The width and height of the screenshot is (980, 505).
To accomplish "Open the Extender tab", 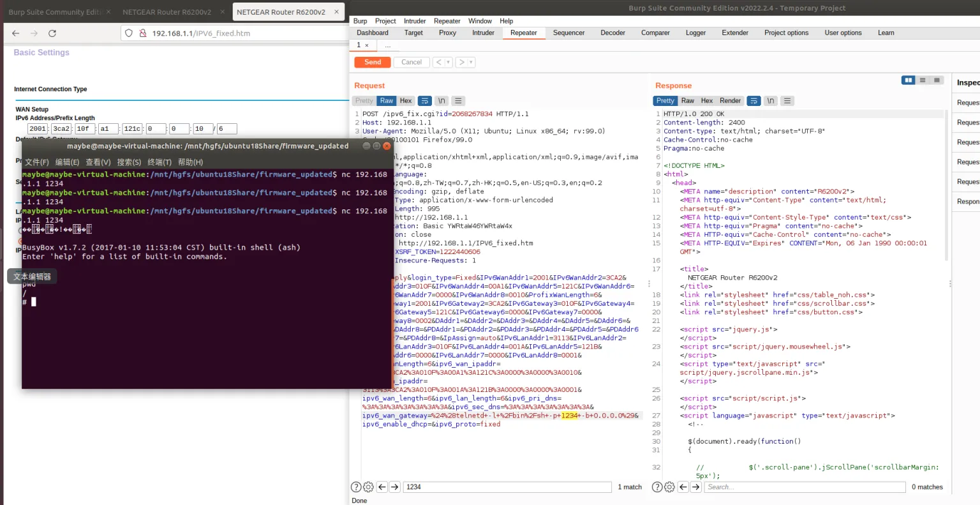I will 735,33.
